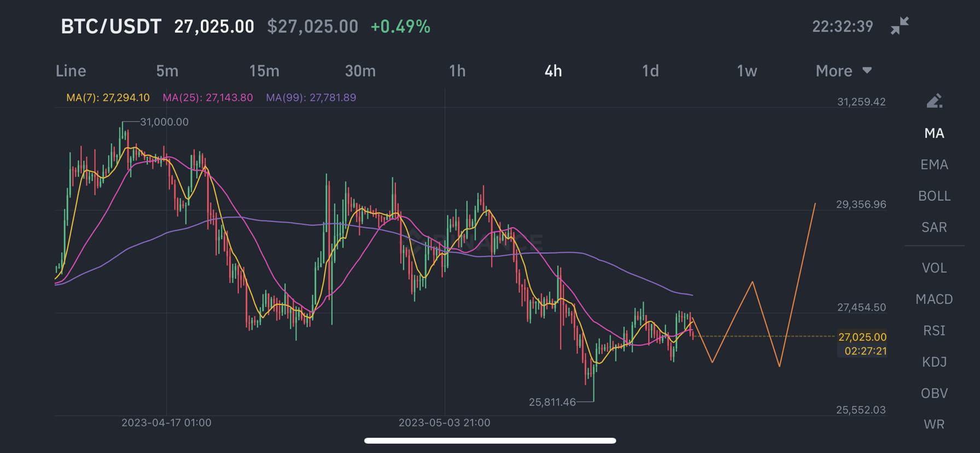The height and width of the screenshot is (453, 980).
Task: Toggle the EMA indicator
Action: point(934,164)
